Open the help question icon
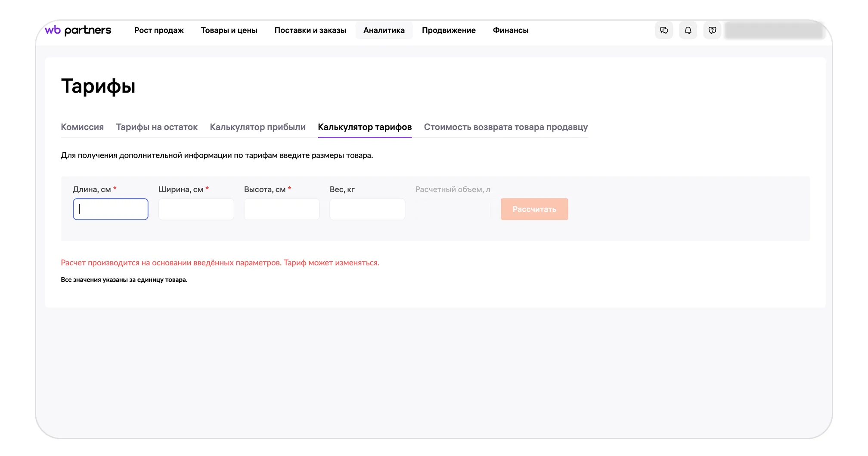 click(712, 30)
